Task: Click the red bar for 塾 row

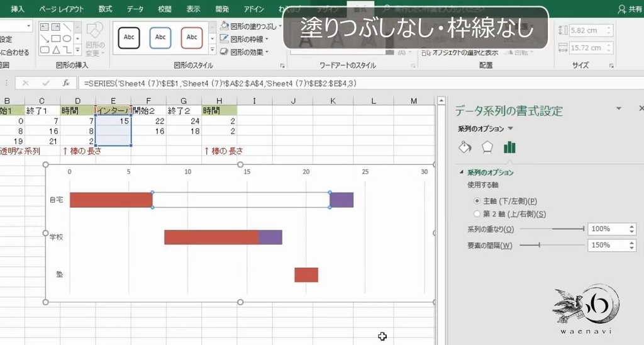Action: click(306, 274)
